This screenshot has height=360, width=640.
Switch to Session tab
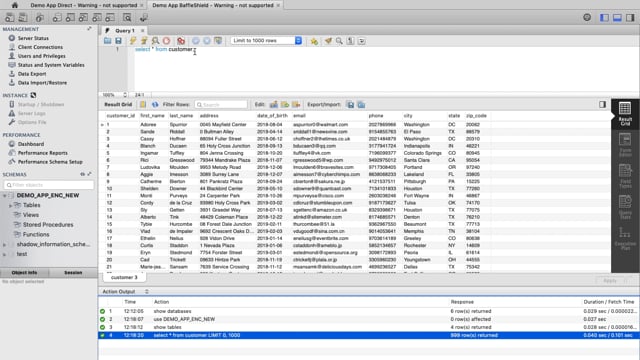(x=73, y=272)
